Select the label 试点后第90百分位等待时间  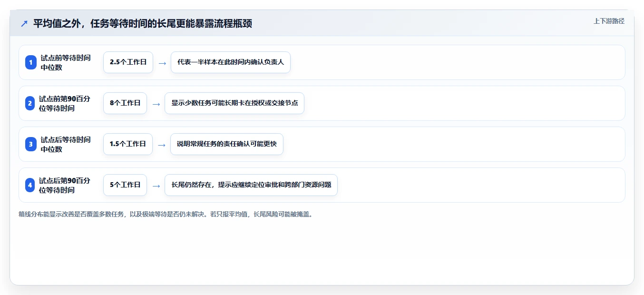point(65,185)
